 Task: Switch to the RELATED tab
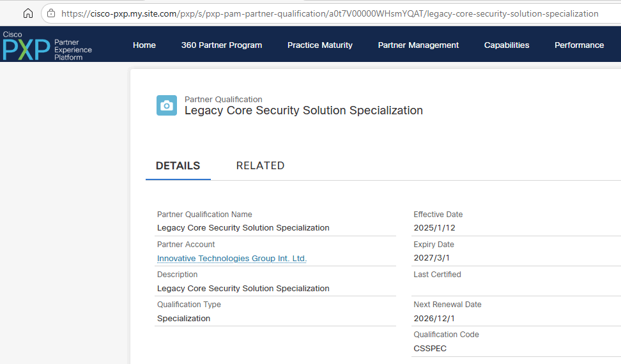tap(260, 166)
